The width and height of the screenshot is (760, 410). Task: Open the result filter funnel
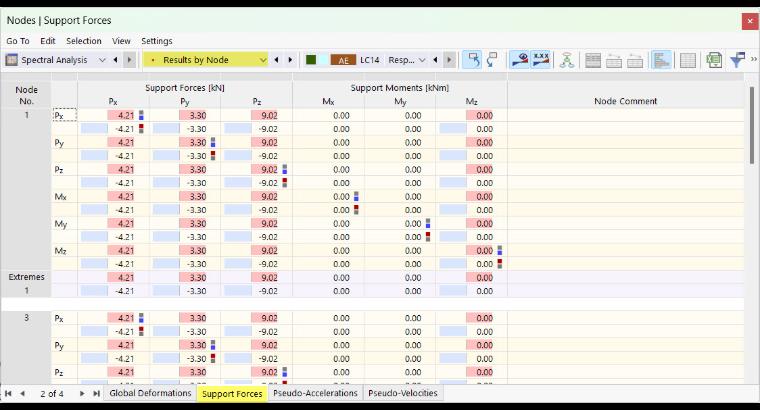click(737, 60)
